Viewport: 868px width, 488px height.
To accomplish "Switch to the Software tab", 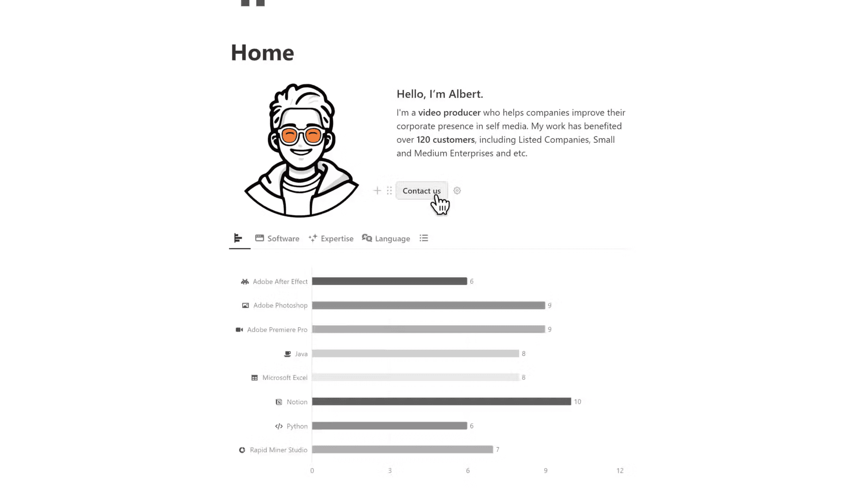I will coord(277,238).
